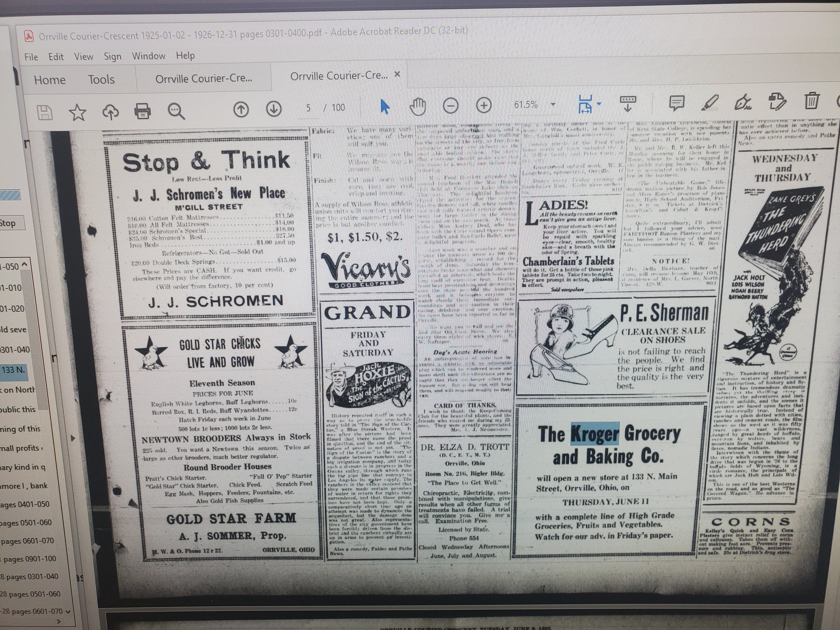Zoom out with the minus icon
Image resolution: width=840 pixels, height=630 pixels.
(450, 106)
